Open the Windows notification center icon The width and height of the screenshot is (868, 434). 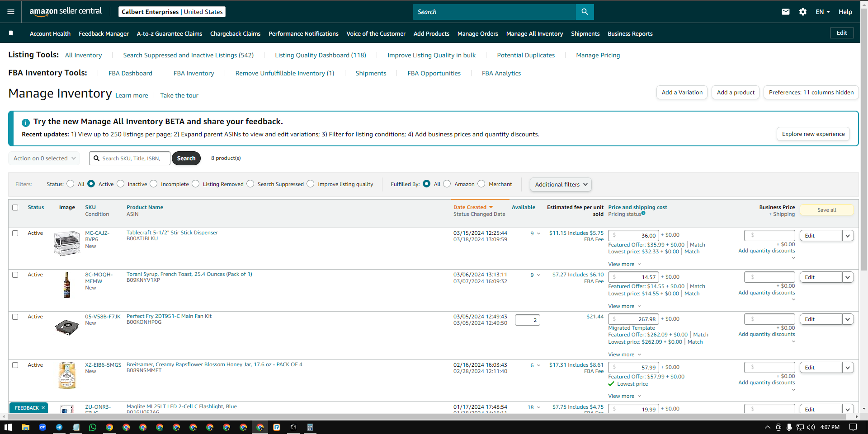pyautogui.click(x=853, y=427)
